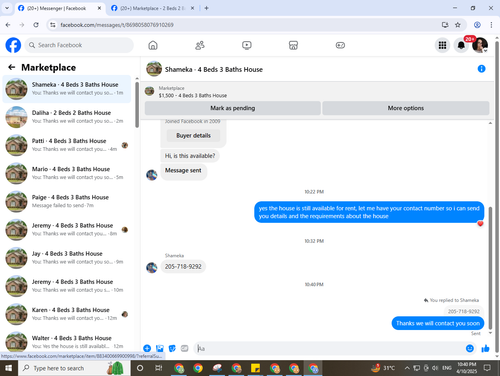Open Daliha 2 Beds 2 Baths conversation
This screenshot has width=500, height=376.
tap(67, 117)
